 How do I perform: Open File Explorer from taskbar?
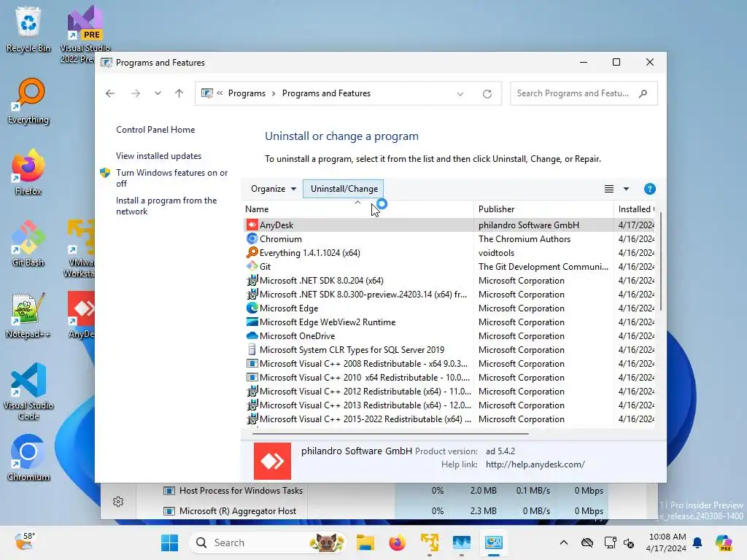click(365, 542)
